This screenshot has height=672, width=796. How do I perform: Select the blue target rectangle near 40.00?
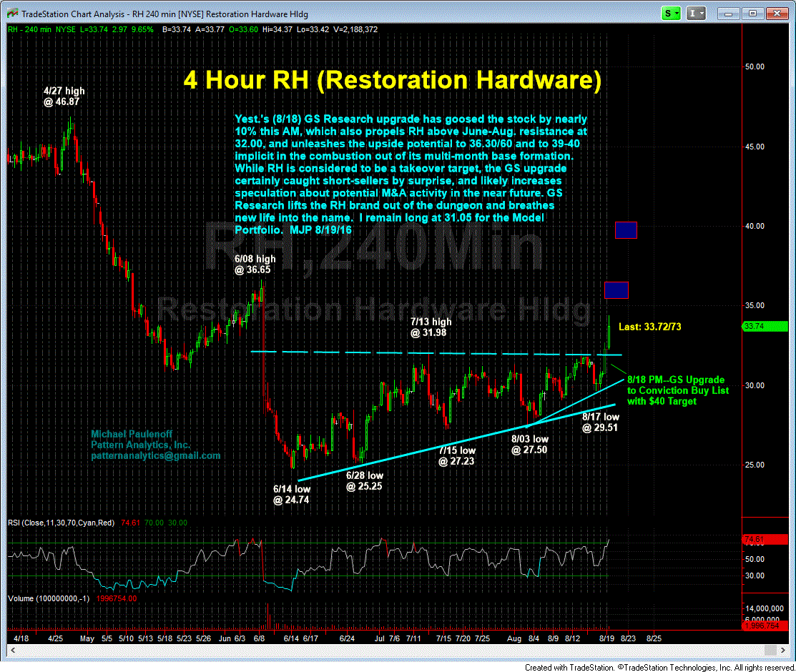[626, 230]
